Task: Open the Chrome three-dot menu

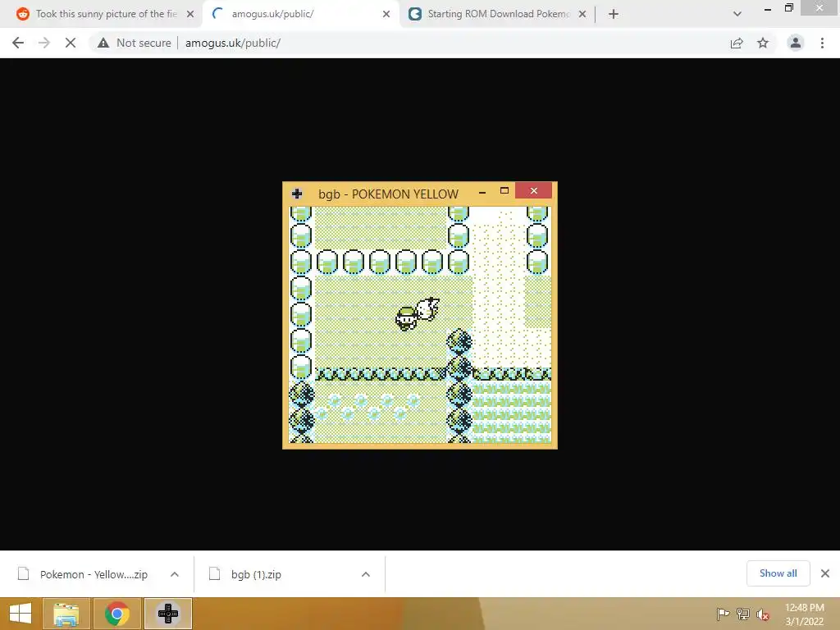Action: coord(822,43)
